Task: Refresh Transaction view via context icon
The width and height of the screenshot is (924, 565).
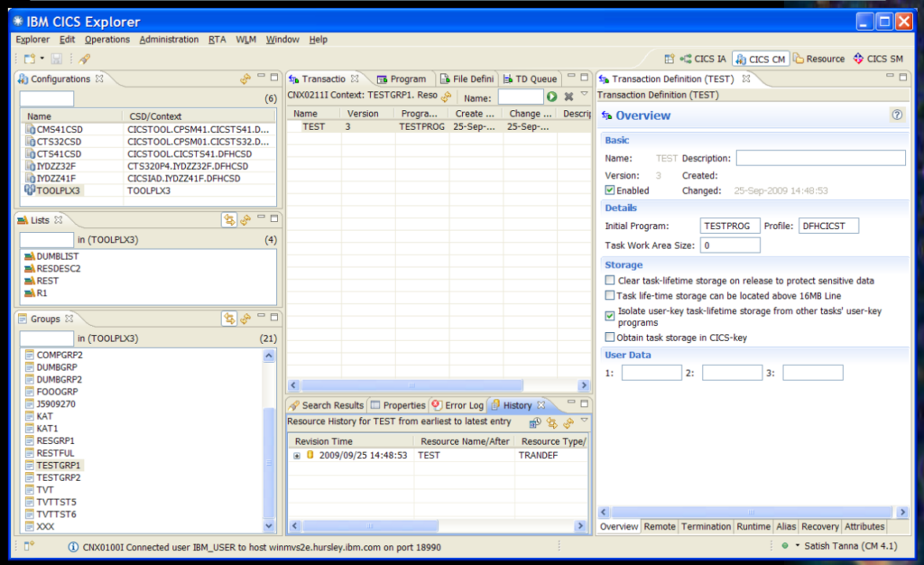Action: (x=446, y=97)
